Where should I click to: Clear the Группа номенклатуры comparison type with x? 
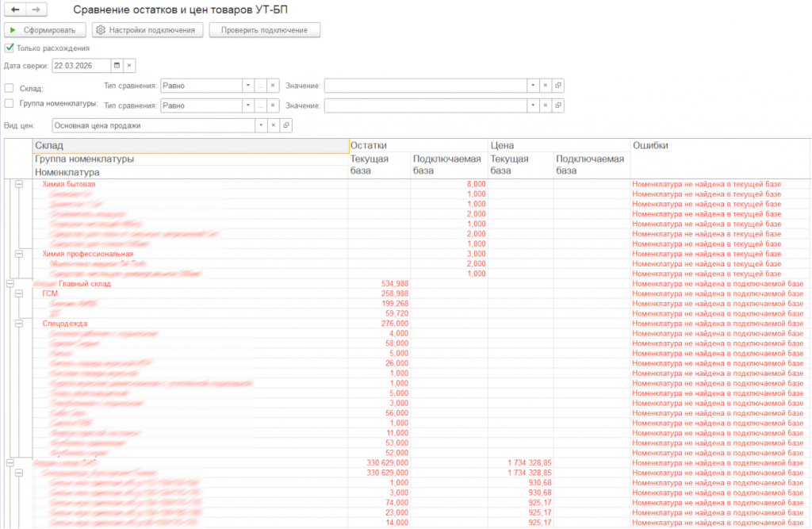[273, 105]
